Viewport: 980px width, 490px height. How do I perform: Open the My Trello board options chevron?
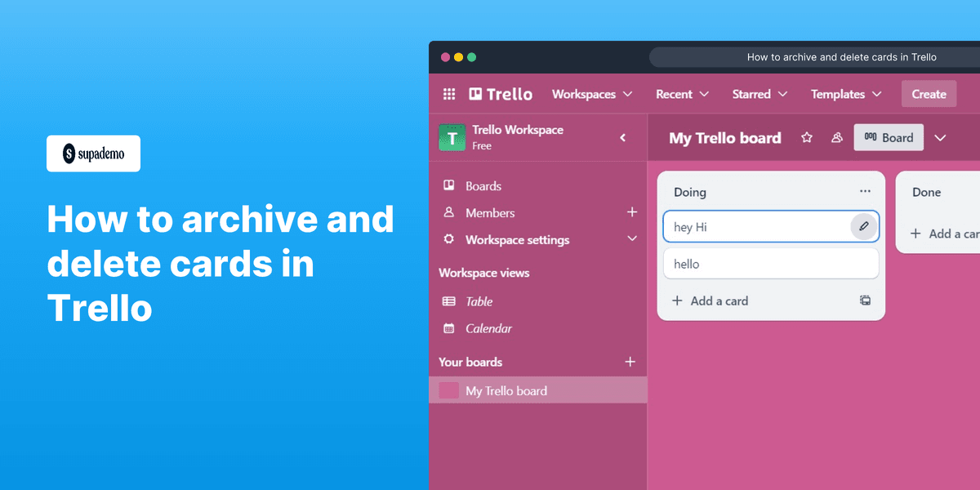(940, 138)
